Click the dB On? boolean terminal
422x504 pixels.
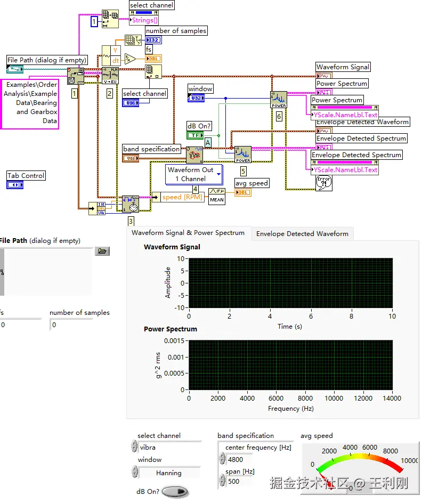195,135
